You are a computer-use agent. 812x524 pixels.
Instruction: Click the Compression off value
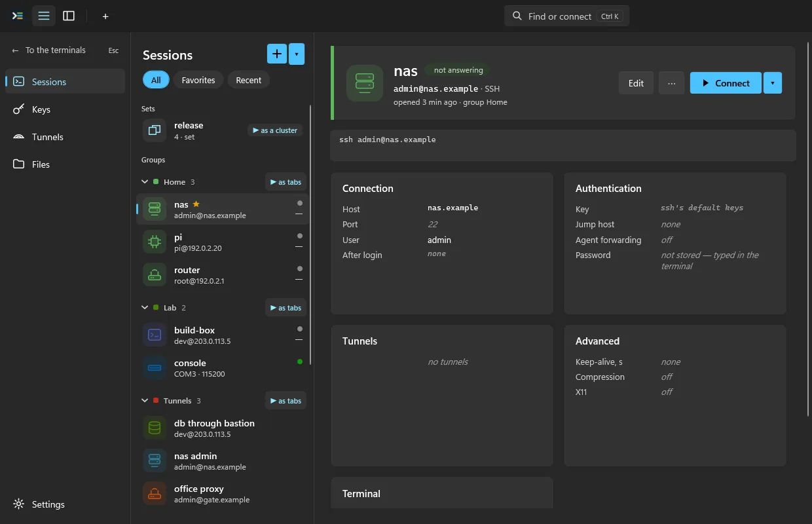[667, 377]
